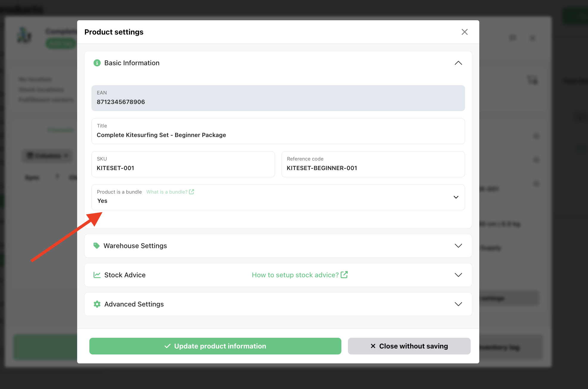The image size is (588, 389).
Task: Click into the SKU input field
Action: click(183, 168)
